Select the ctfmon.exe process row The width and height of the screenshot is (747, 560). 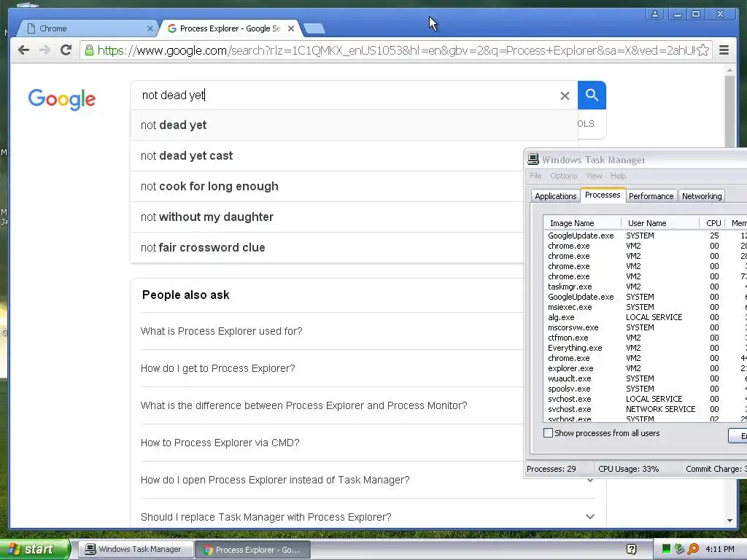pos(645,338)
